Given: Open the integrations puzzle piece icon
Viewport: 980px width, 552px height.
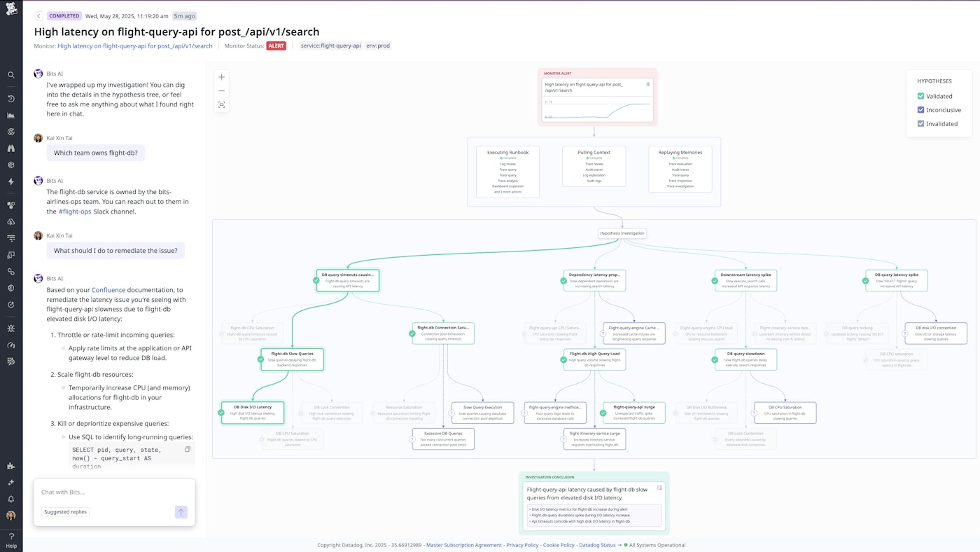Looking at the screenshot, I should tap(11, 466).
